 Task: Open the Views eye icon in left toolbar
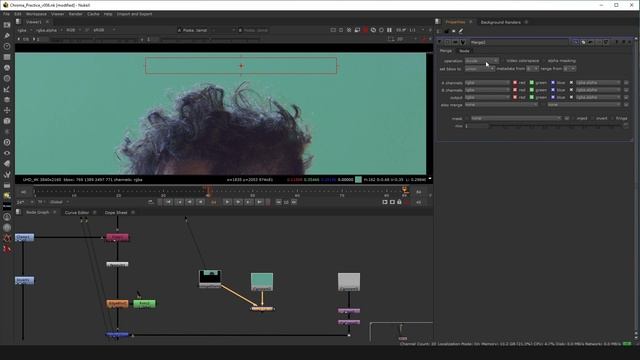point(7,153)
